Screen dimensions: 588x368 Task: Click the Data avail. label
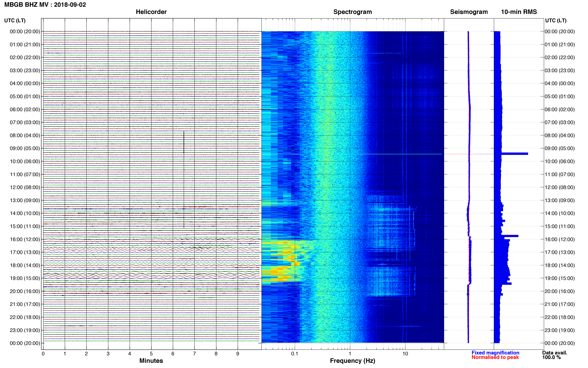[555, 353]
